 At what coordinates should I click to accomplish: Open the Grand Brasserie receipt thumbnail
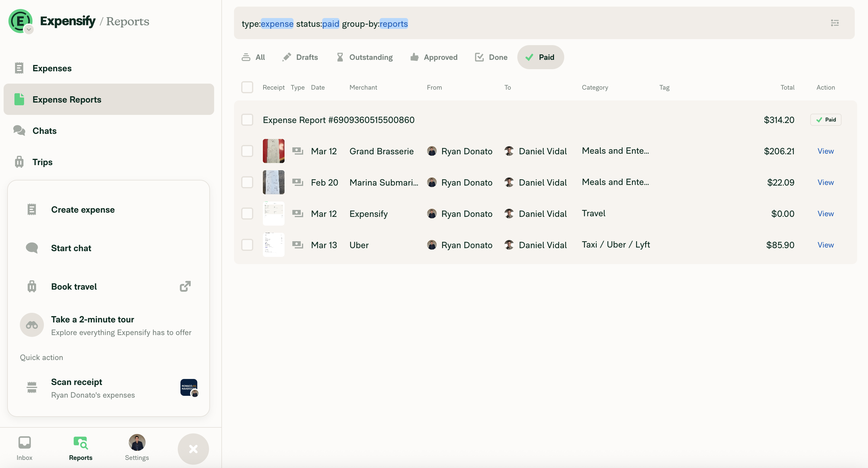coord(273,151)
